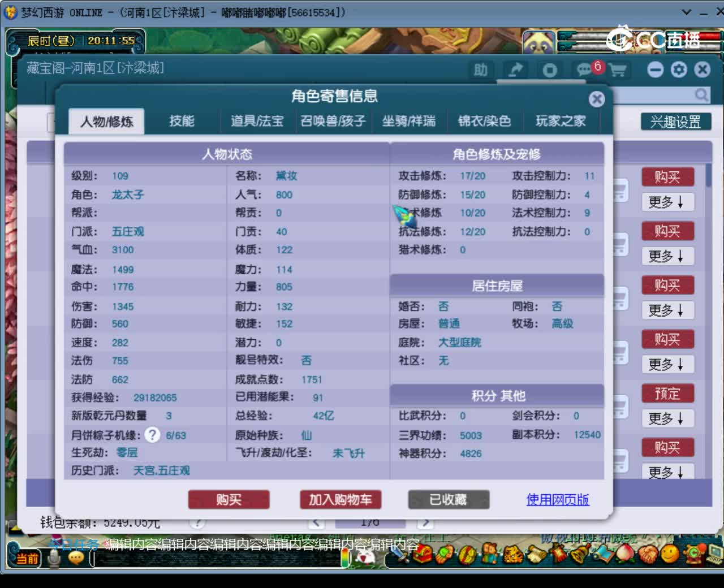
Task: Open the handshake friends icon
Action: (648, 554)
